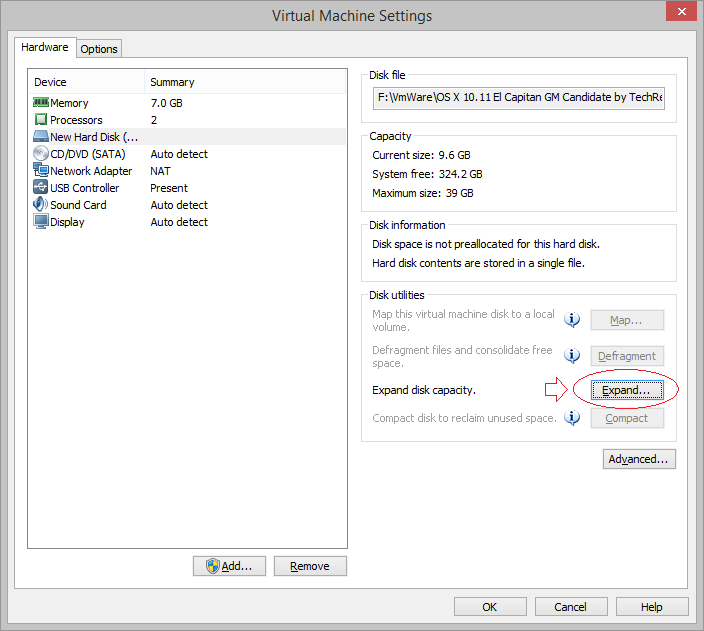Click the Maximum size: 39 GB text
This screenshot has height=631, width=704.
click(422, 193)
